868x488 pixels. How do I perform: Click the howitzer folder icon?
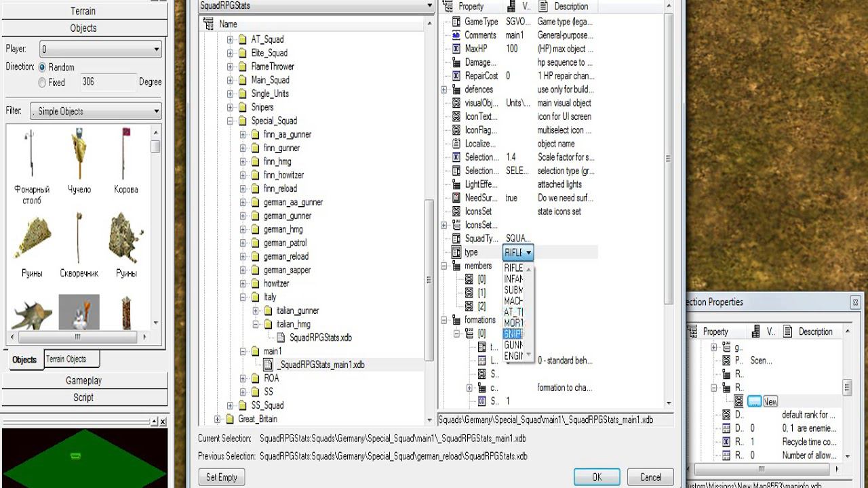click(254, 283)
